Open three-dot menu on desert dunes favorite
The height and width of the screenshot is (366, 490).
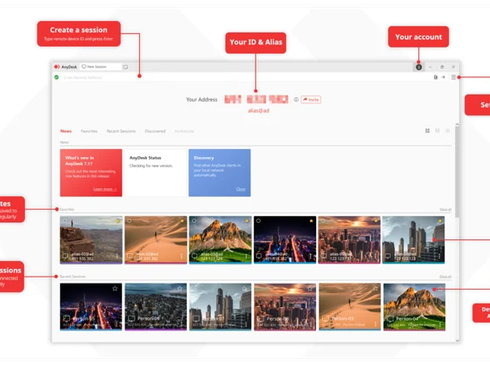coord(182,256)
